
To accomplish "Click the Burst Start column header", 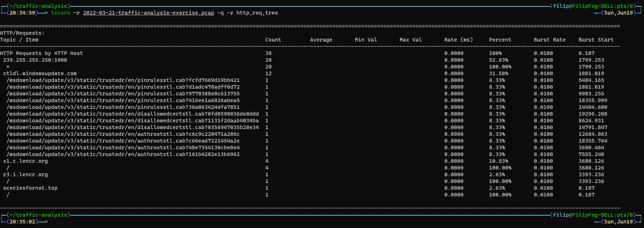I will pos(596,40).
